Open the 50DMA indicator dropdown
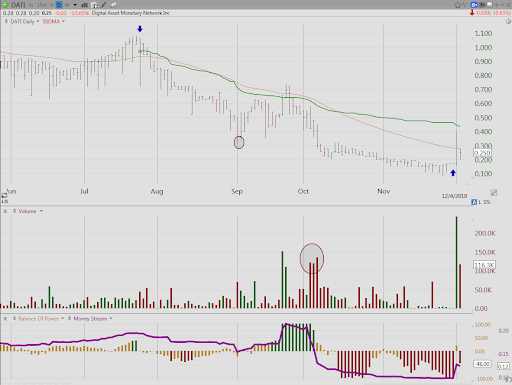512x385 pixels. pos(63,21)
